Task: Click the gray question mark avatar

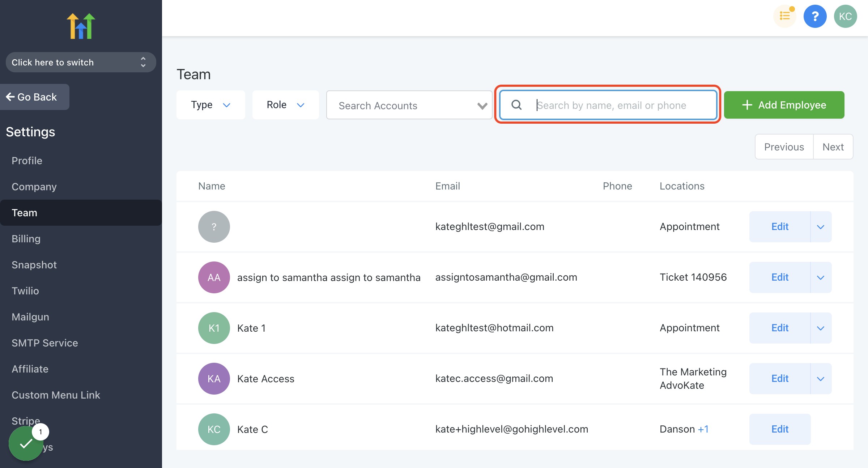Action: (214, 227)
